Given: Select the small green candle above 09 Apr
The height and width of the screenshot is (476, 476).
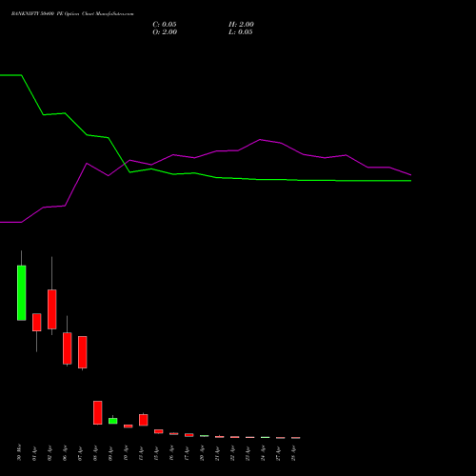Looking at the screenshot, I should 113,421.
